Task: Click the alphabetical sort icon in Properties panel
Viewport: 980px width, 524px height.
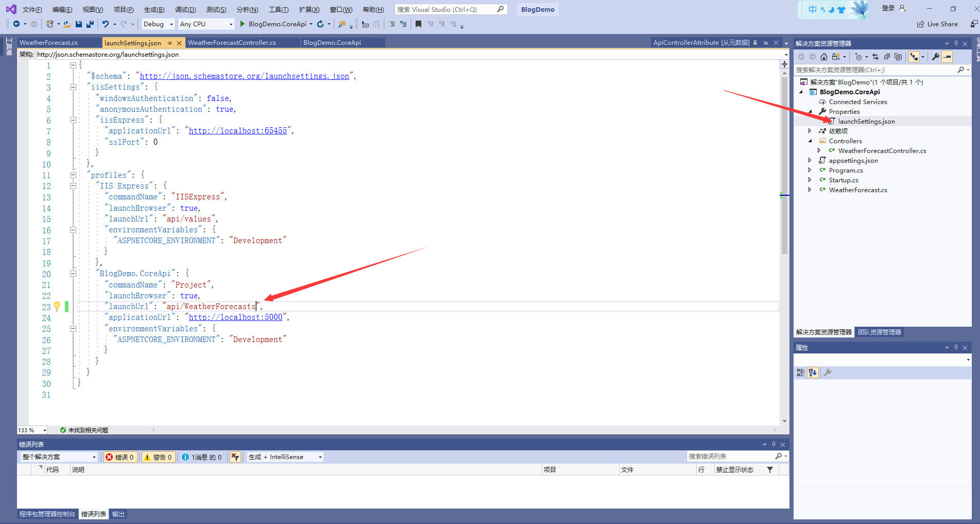Action: tap(813, 373)
